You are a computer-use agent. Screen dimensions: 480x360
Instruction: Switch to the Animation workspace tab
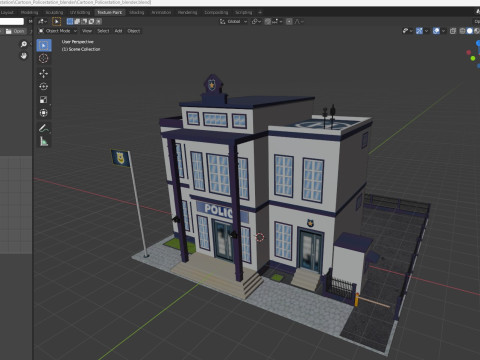click(x=161, y=12)
